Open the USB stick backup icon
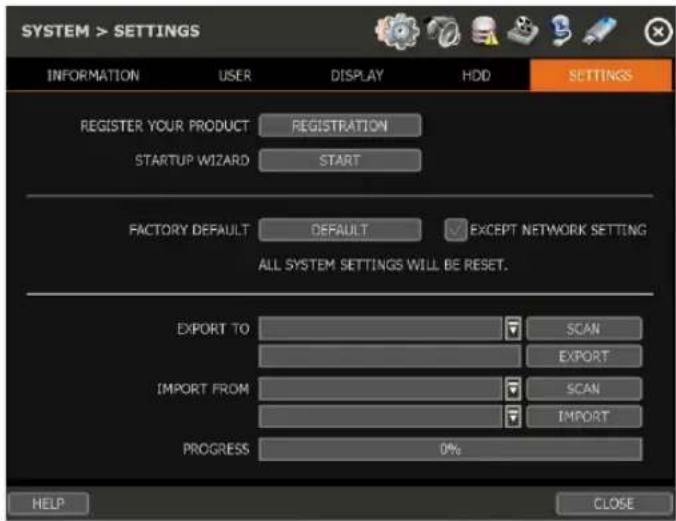This screenshot has height=521, width=676. (599, 30)
